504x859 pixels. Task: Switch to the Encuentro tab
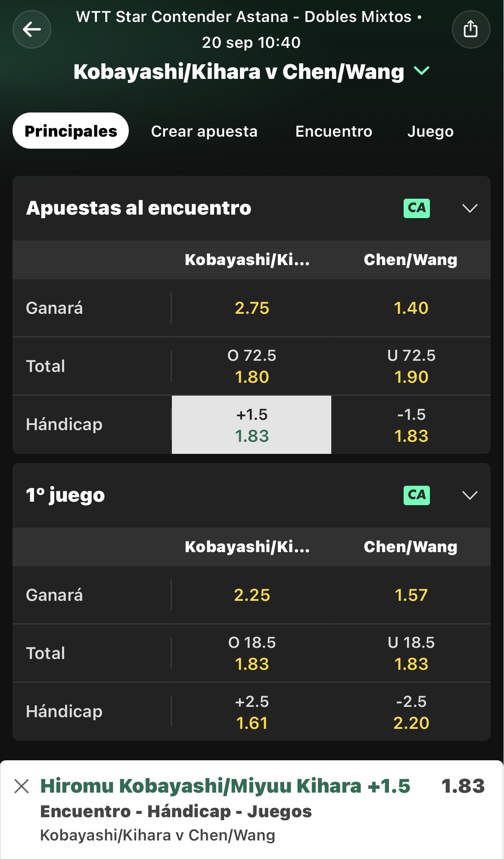[x=334, y=131]
